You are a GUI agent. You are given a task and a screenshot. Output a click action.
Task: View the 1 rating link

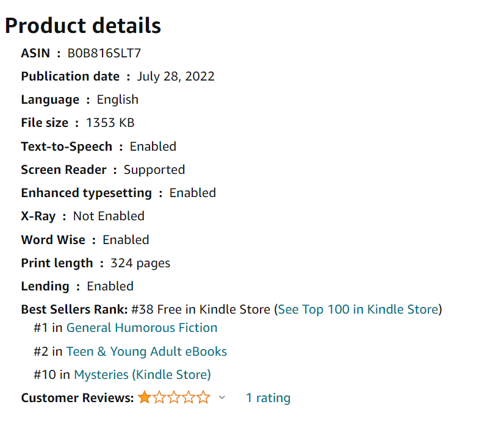pos(268,398)
